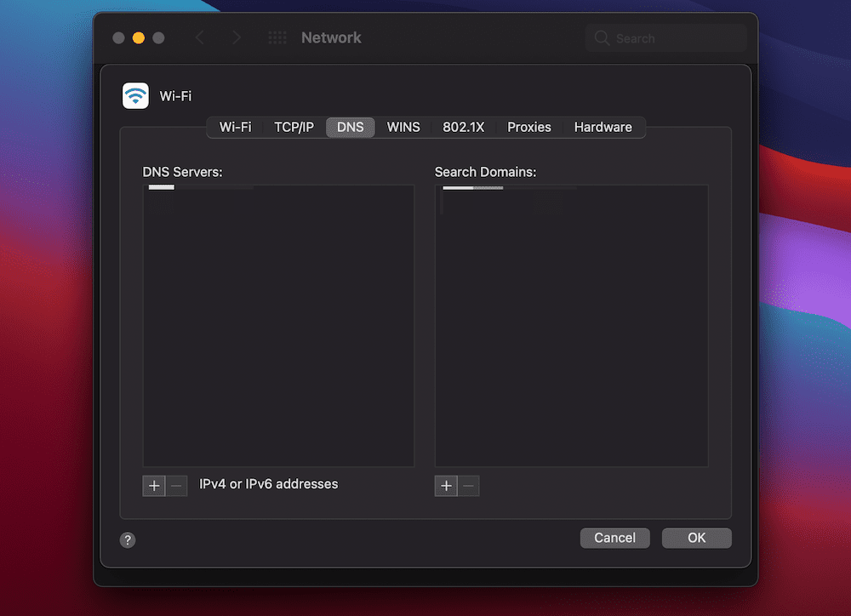The image size is (851, 616).
Task: Add a search domain using the plus button
Action: pos(446,485)
